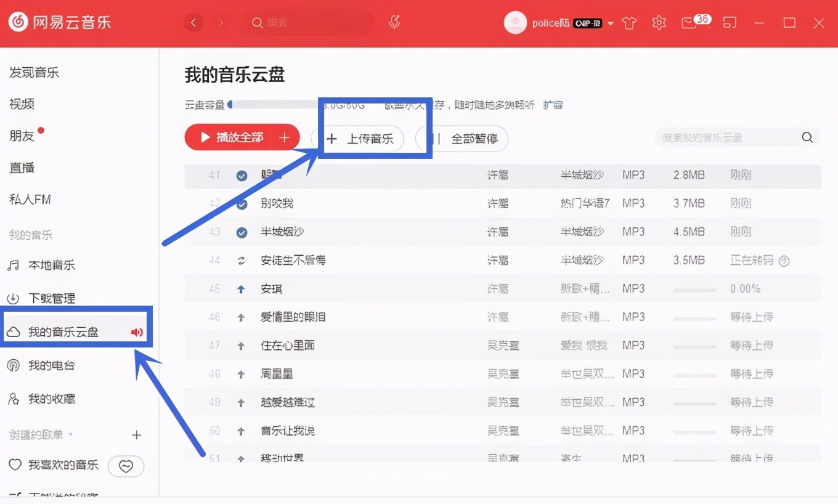This screenshot has width=838, height=504.
Task: Click the speaker icon beside 我的音乐云盘
Action: click(x=137, y=332)
